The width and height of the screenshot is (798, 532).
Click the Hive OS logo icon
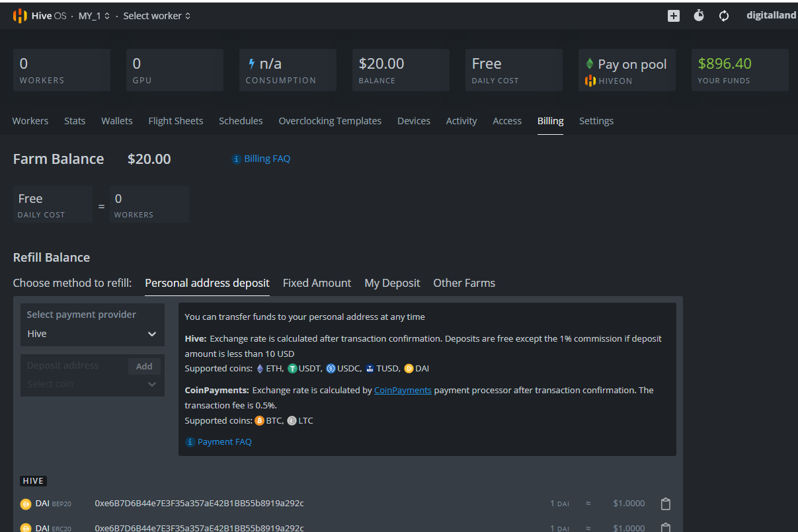click(x=20, y=16)
